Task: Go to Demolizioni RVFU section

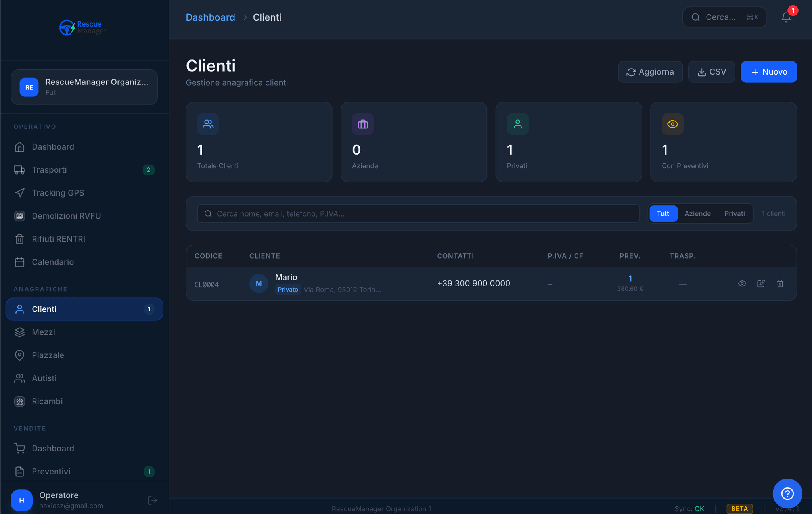Action: [x=66, y=216]
